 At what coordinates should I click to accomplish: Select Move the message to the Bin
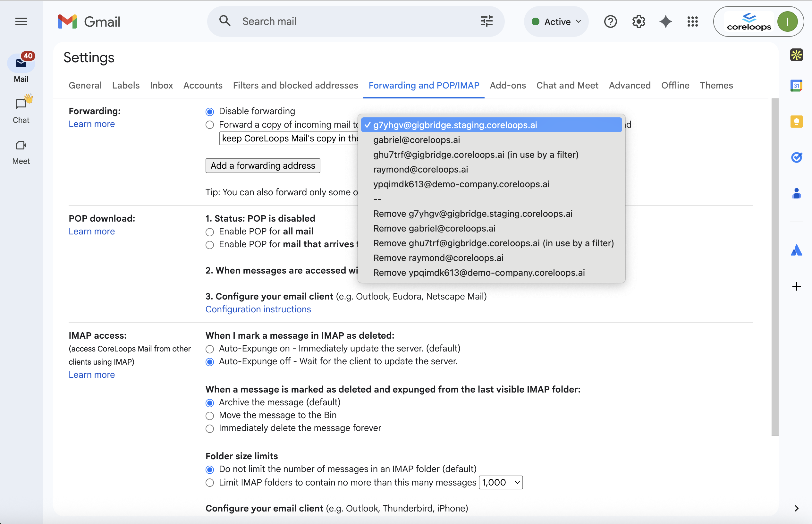coord(210,416)
